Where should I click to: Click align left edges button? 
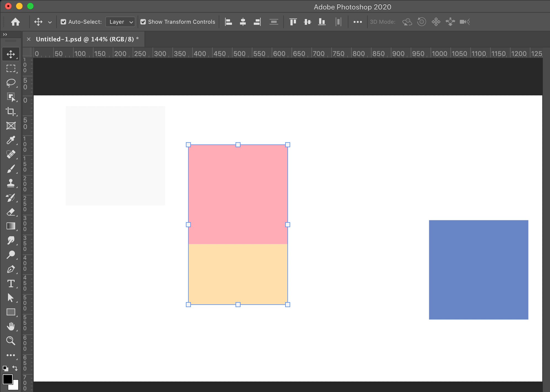tap(228, 22)
